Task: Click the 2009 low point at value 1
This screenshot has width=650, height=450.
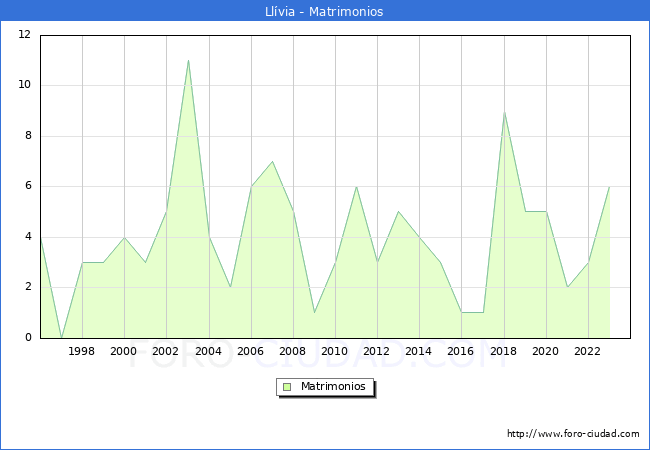Action: coord(314,313)
